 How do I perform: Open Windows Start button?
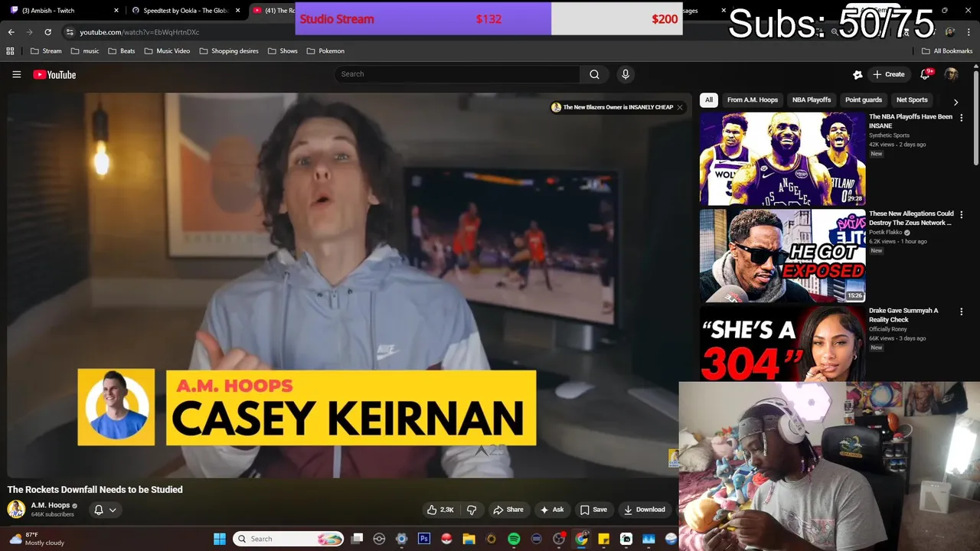(x=220, y=539)
